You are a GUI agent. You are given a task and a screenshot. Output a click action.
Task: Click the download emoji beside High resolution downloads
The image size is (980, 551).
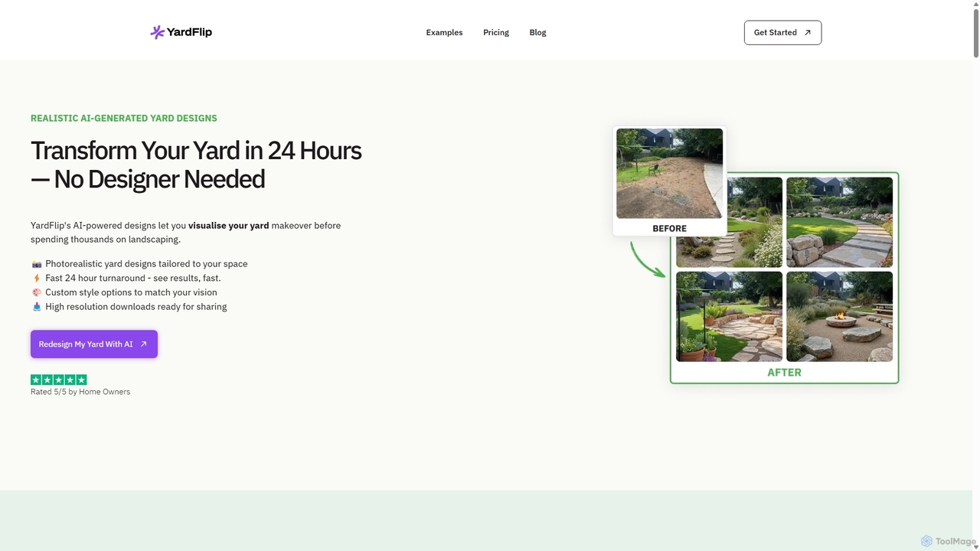point(36,307)
